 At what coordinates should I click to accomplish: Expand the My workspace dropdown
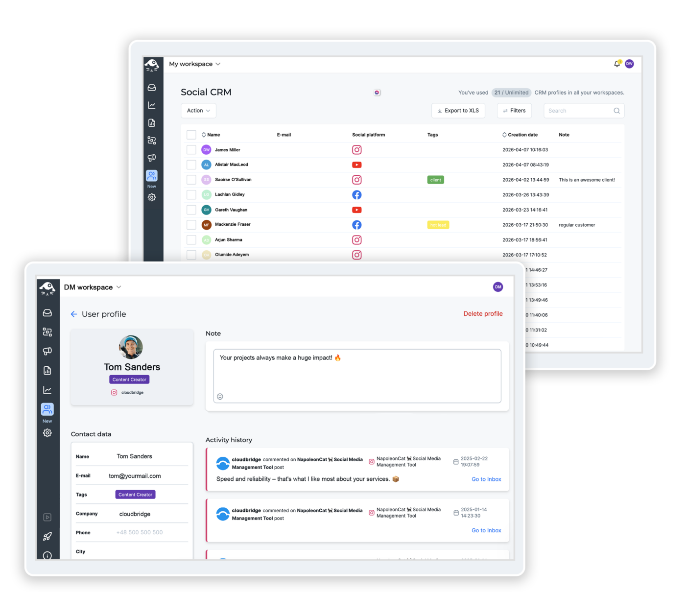click(x=195, y=64)
